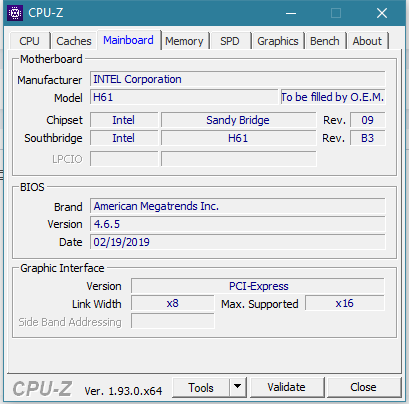Click the Max. Supported value x16
409x404 pixels.
coord(345,303)
